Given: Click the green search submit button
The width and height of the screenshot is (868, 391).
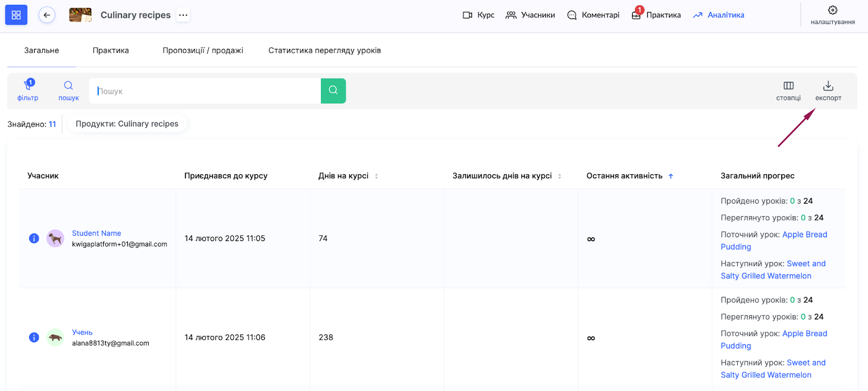Looking at the screenshot, I should 333,91.
